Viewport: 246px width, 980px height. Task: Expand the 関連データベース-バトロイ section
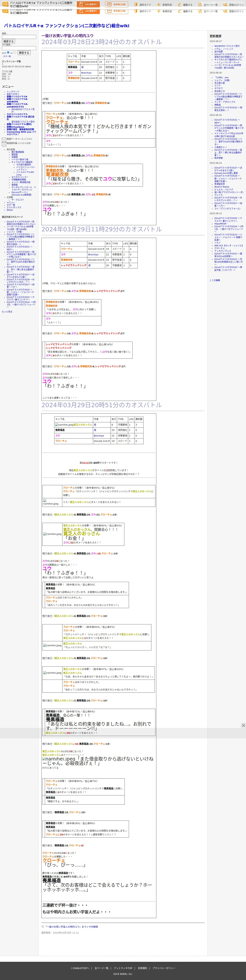pos(4,140)
